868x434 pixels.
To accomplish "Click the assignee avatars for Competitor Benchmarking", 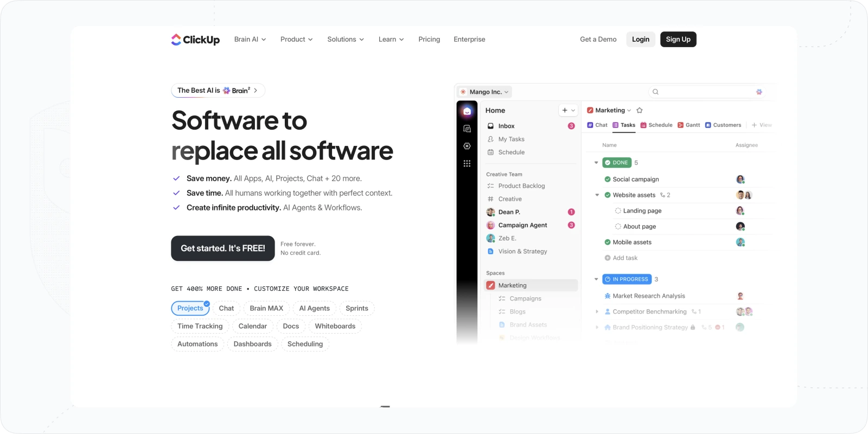I will coord(744,312).
